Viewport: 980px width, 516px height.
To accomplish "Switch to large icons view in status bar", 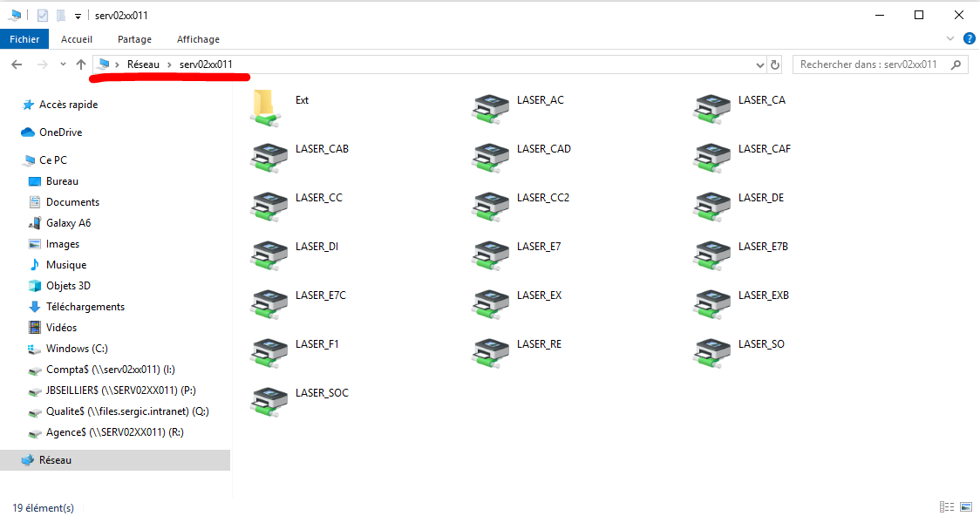I will click(966, 506).
